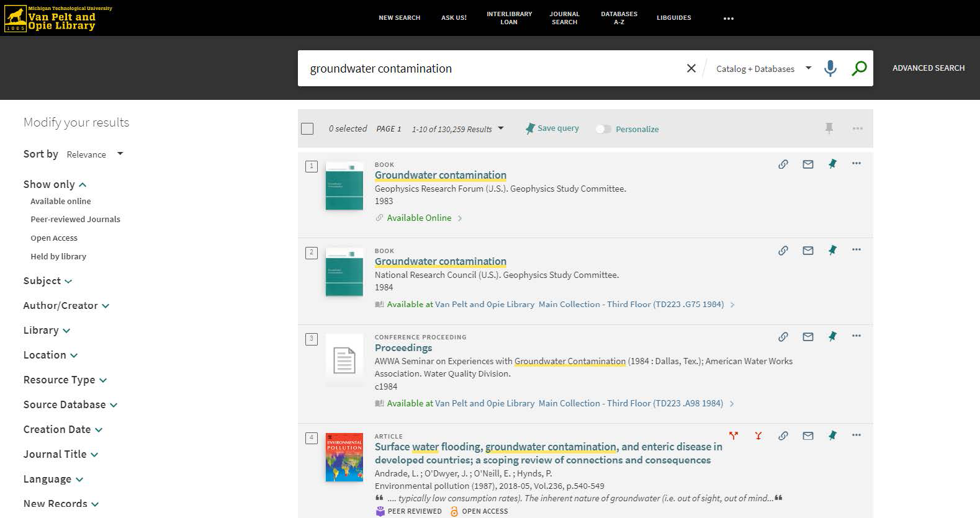The width and height of the screenshot is (980, 518).
Task: Click the voice search microphone icon
Action: coord(830,68)
